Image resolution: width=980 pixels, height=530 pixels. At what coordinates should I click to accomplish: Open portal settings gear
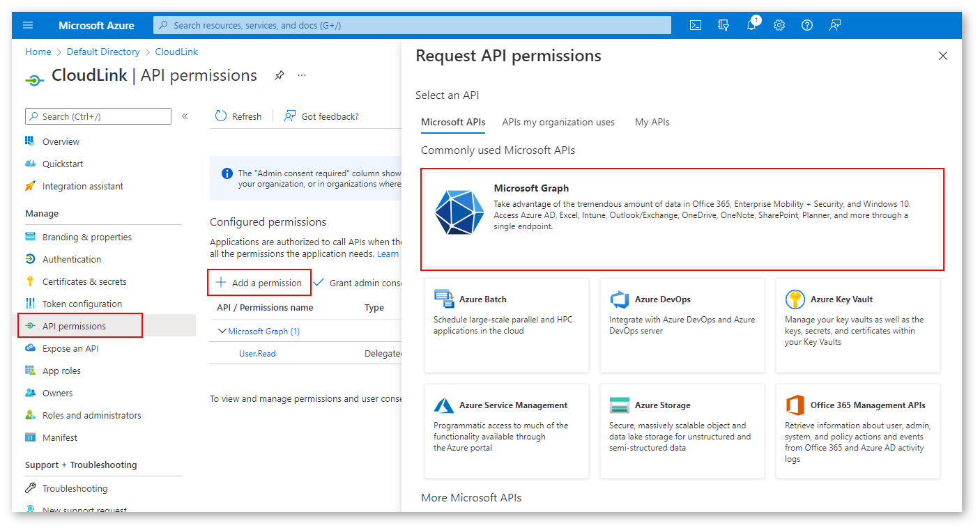coord(779,25)
